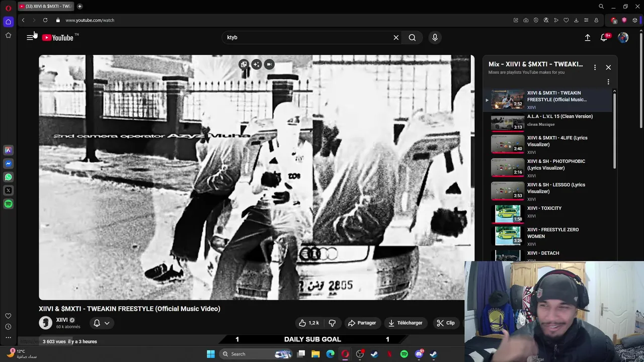Run search with the magnifier button
This screenshot has height=362, width=644.
click(x=412, y=37)
